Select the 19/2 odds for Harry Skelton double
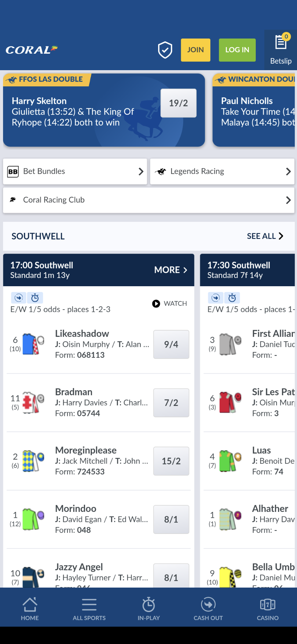The height and width of the screenshot is (644, 297). (x=178, y=103)
